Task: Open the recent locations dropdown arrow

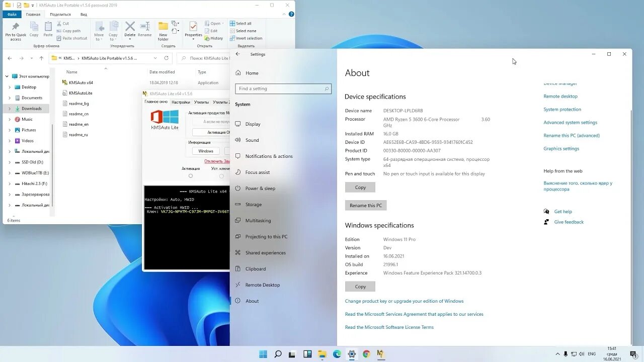Action: tap(32, 58)
